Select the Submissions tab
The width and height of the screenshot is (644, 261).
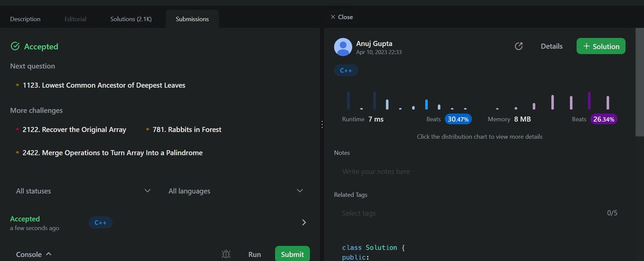[x=192, y=19]
